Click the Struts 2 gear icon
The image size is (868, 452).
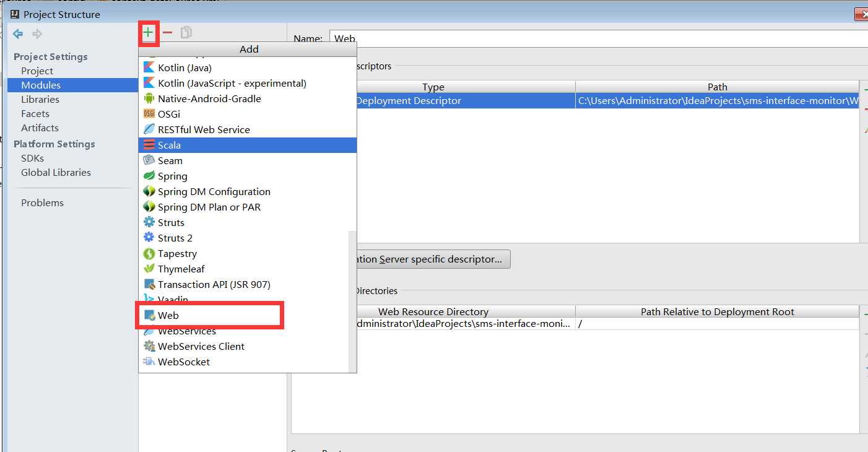(x=149, y=238)
